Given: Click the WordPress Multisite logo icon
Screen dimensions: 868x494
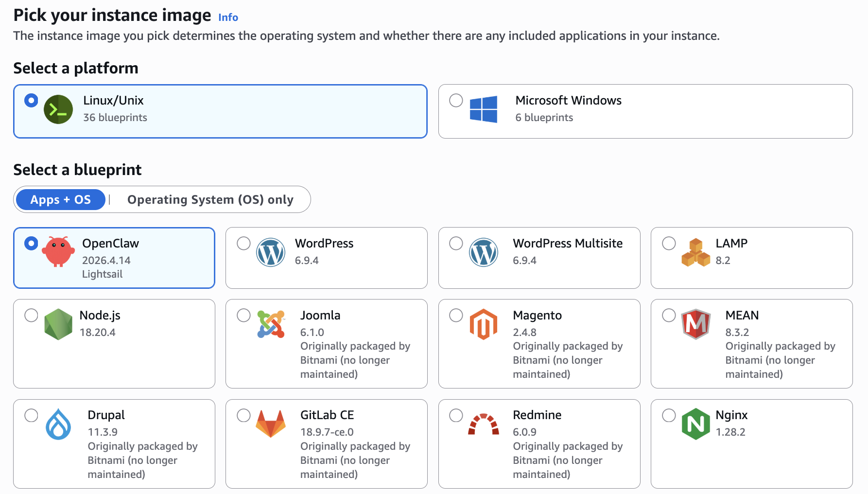Looking at the screenshot, I should (x=484, y=252).
